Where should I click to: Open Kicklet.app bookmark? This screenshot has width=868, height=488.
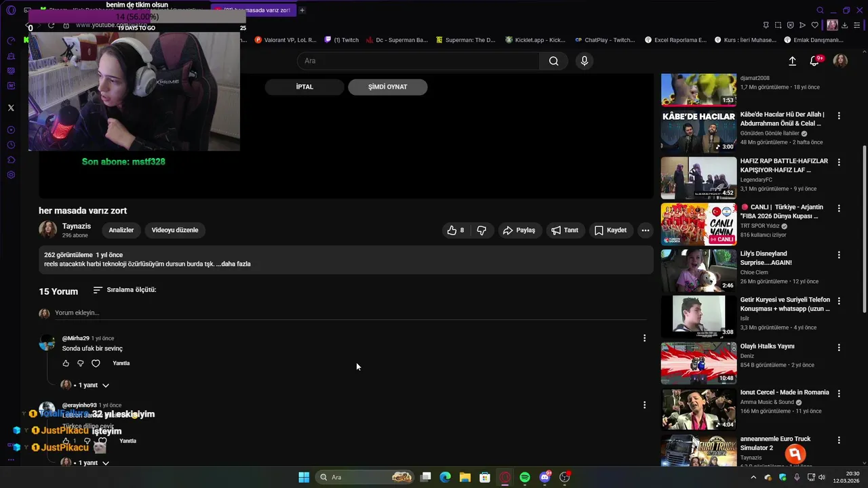pos(535,40)
